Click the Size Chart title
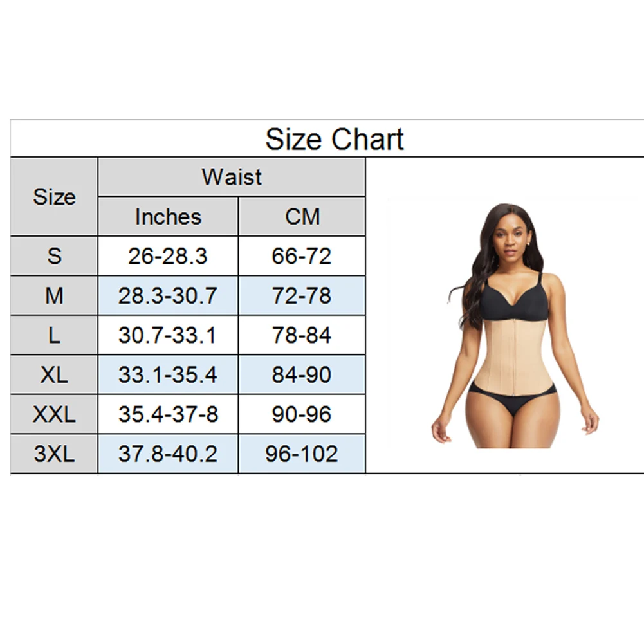The width and height of the screenshot is (644, 644). point(335,139)
